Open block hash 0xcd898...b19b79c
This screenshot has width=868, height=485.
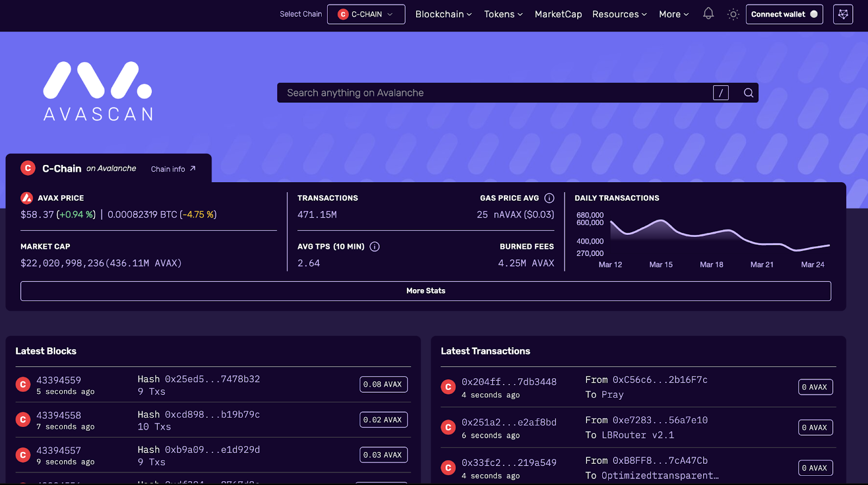pyautogui.click(x=212, y=414)
